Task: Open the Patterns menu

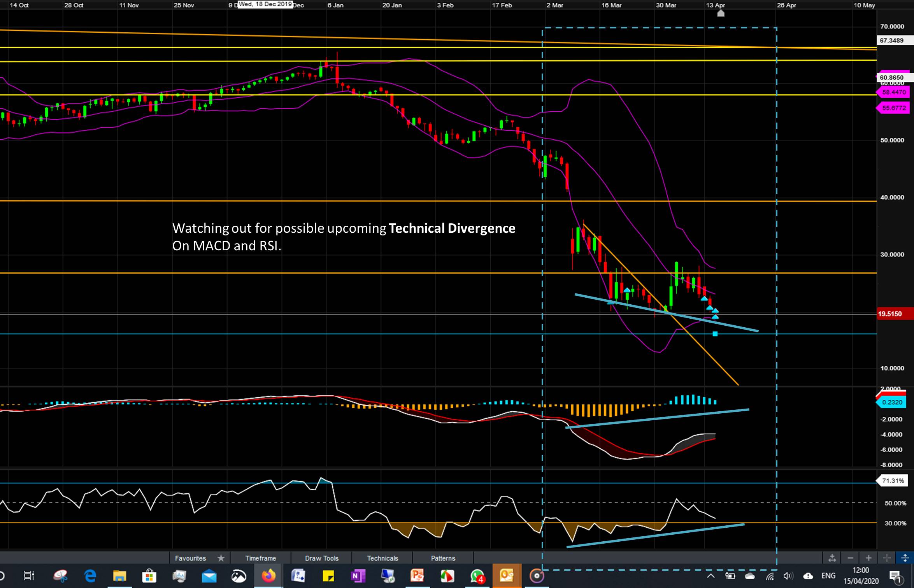Action: tap(443, 558)
